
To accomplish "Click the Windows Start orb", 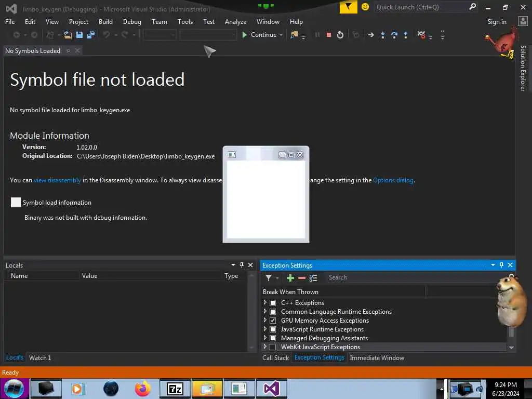I will [14, 389].
